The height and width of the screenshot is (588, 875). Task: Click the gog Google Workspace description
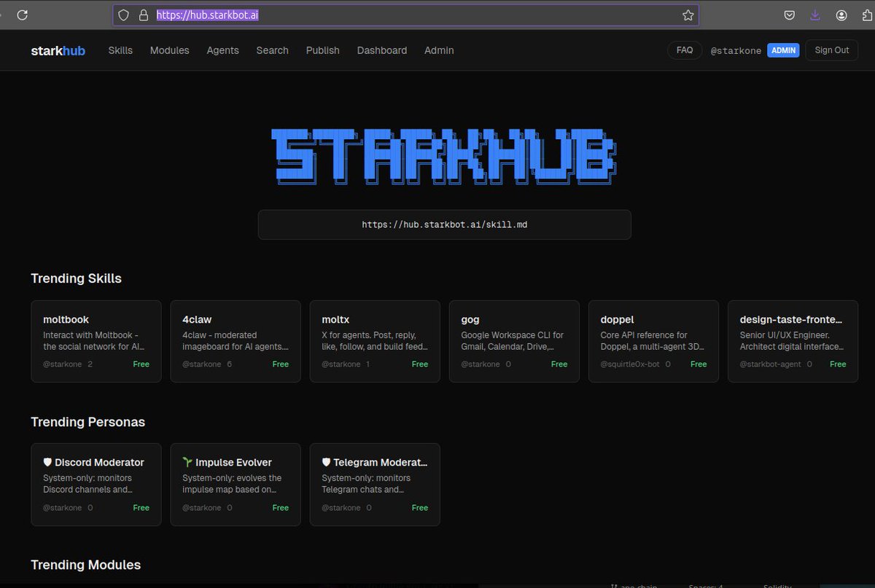[x=513, y=341]
